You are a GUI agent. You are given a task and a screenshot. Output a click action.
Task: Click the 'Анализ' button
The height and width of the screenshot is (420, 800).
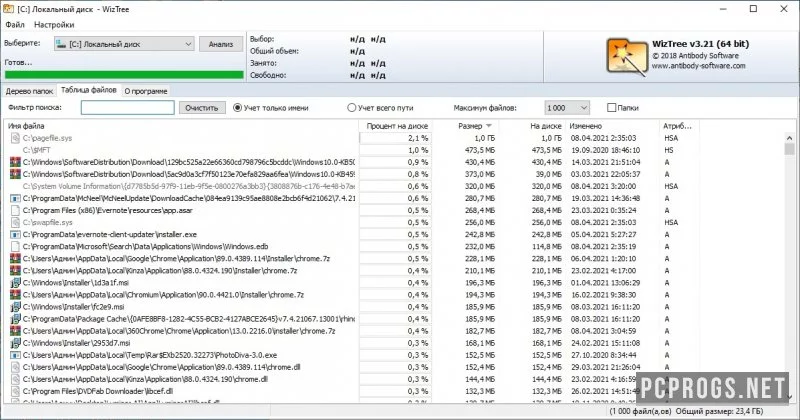pos(221,44)
